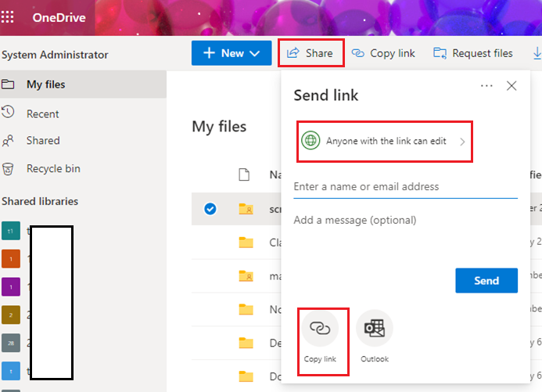
Task: Select My files in sidebar
Action: pyautogui.click(x=83, y=85)
